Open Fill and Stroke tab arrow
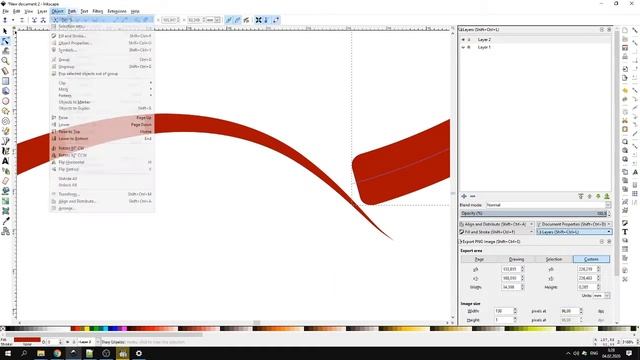 click(x=531, y=232)
